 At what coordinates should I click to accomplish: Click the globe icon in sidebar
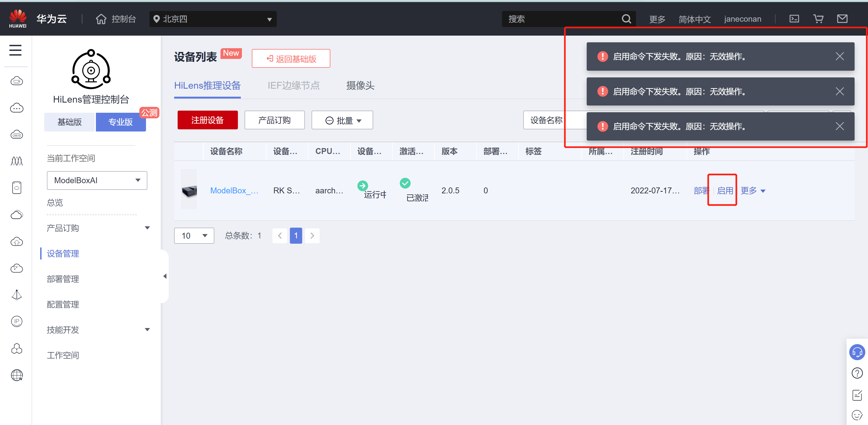pyautogui.click(x=17, y=375)
